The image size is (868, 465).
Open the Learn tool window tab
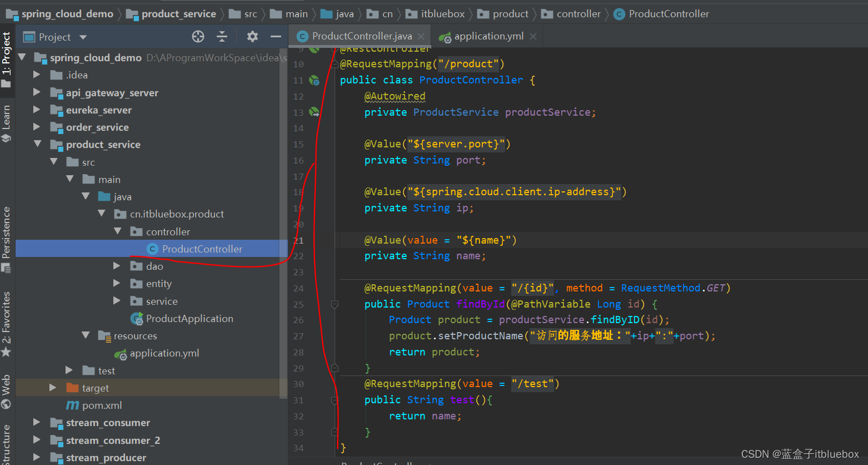6,123
